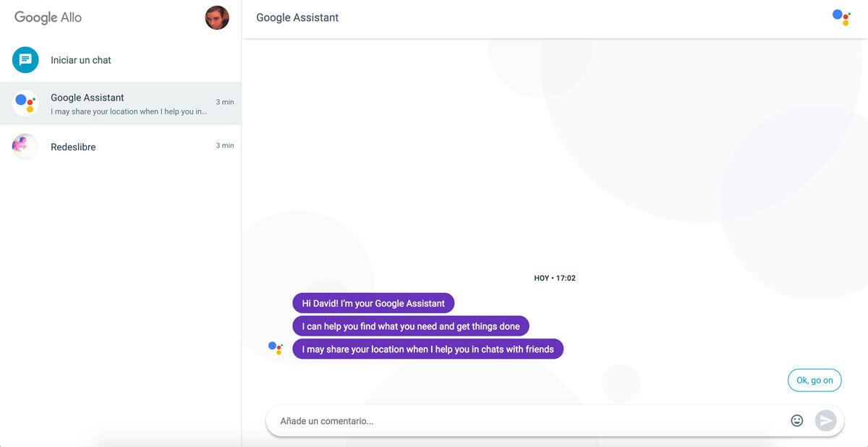This screenshot has height=447, width=868.
Task: Click the Google Assistant avatar in chat list
Action: click(x=25, y=103)
